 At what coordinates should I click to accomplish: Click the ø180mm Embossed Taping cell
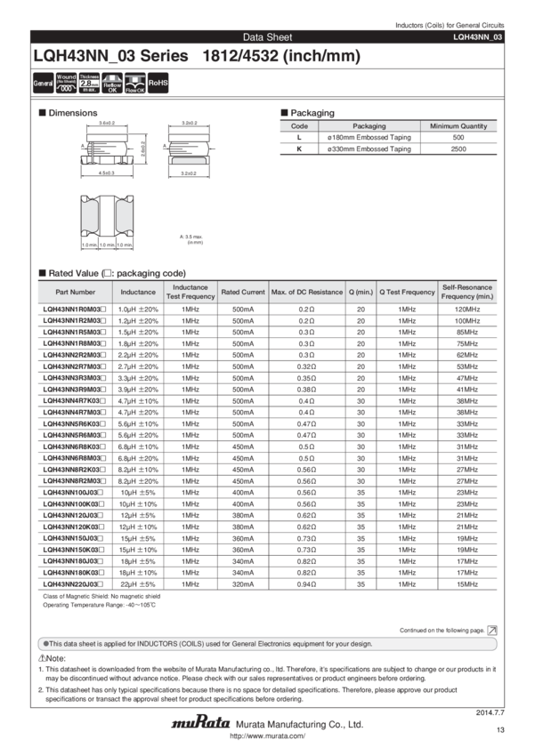pos(369,137)
